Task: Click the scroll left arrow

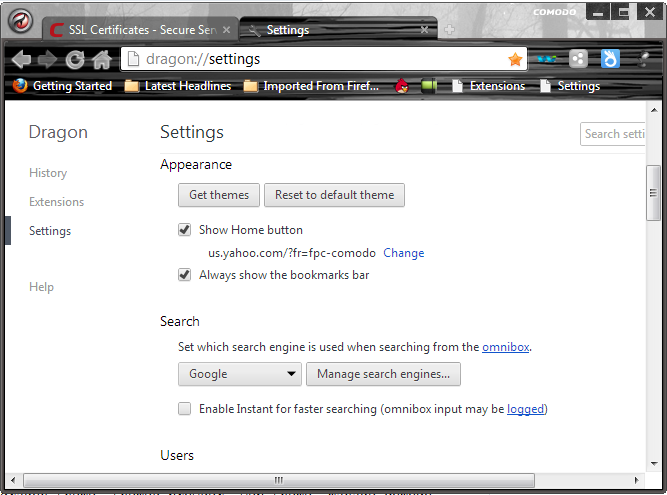Action: click(x=13, y=481)
